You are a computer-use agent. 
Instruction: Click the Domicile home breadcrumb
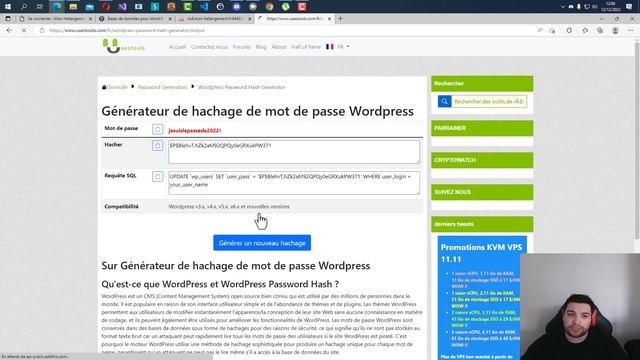point(115,87)
